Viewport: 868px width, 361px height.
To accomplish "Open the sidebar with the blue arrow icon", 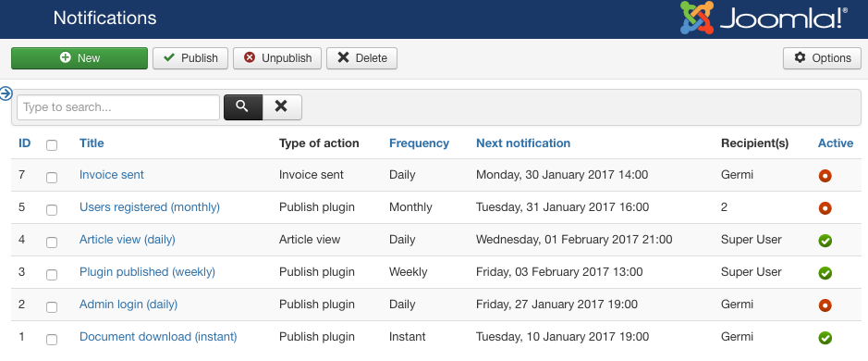I will point(6,93).
